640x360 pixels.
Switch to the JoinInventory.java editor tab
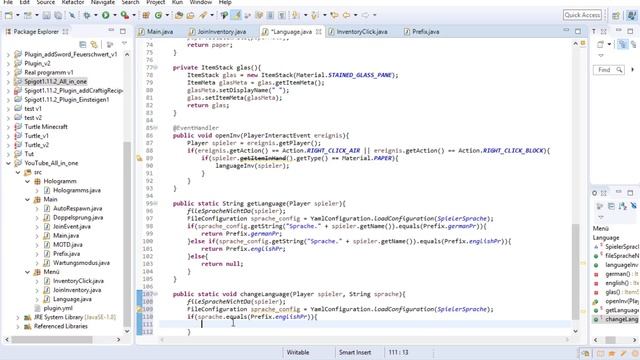221,32
